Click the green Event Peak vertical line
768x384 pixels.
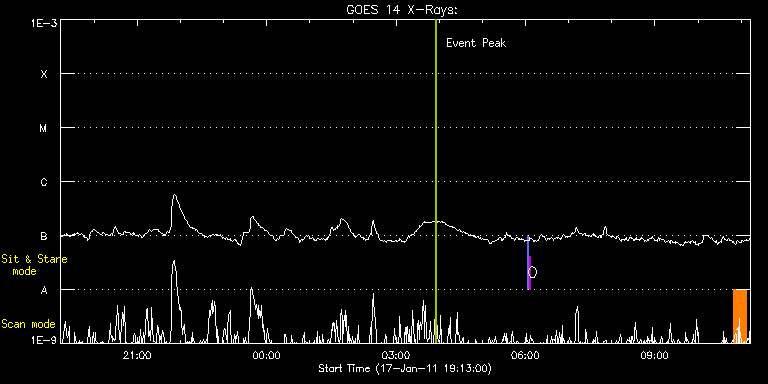coord(435,181)
